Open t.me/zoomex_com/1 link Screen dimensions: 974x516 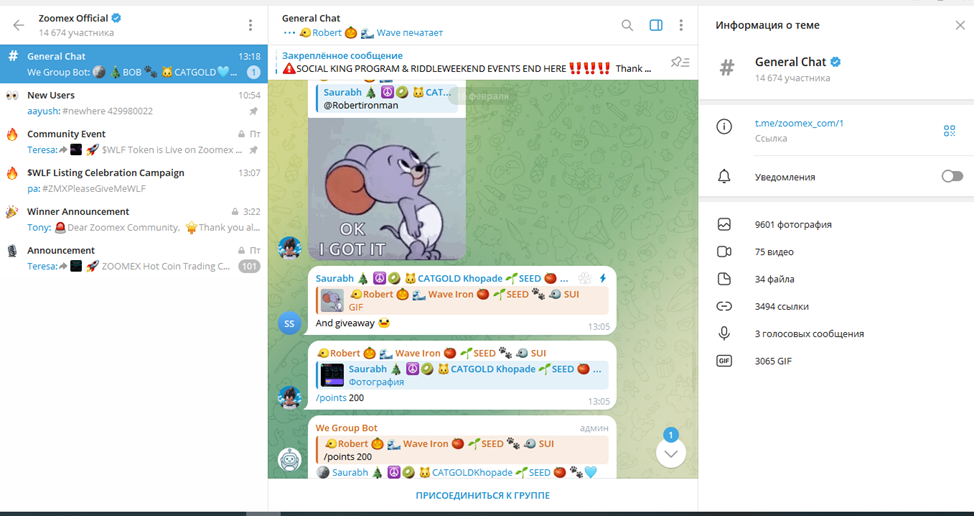coord(799,124)
